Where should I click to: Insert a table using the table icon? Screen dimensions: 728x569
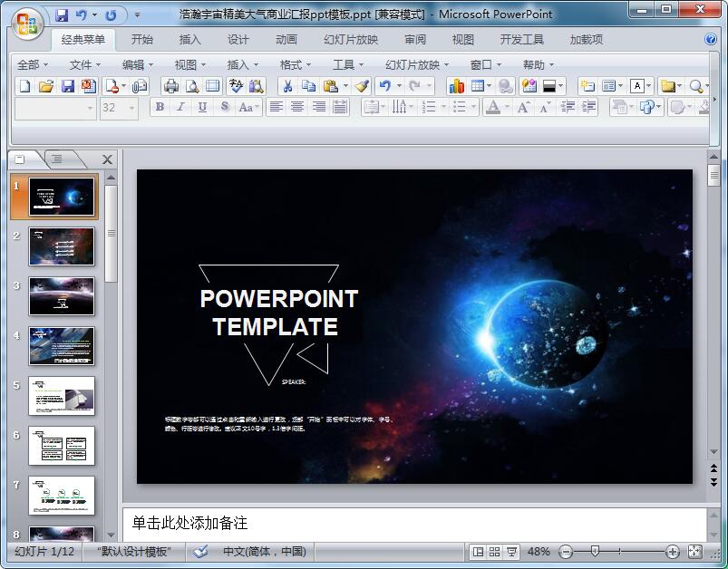click(x=477, y=86)
